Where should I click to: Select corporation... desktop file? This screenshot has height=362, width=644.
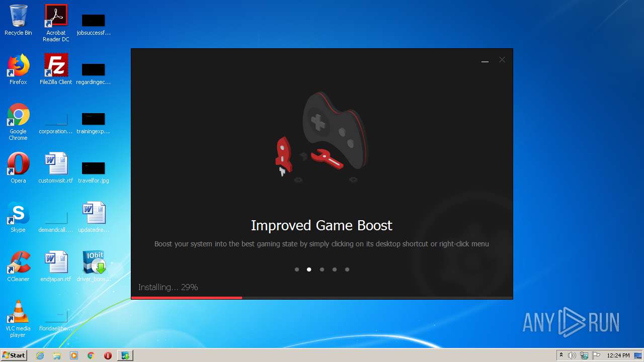56,123
